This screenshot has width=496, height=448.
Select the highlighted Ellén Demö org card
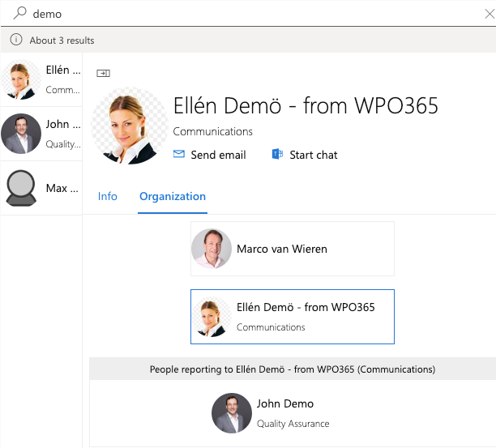(293, 317)
